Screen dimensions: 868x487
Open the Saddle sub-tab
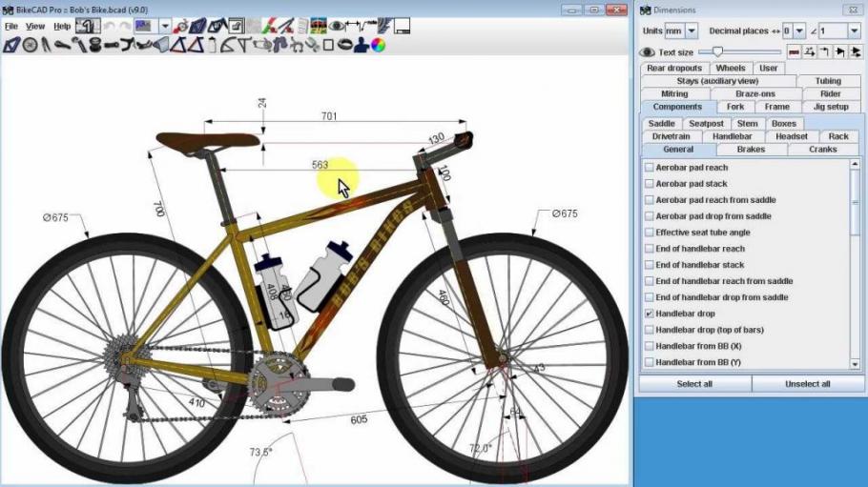click(662, 123)
